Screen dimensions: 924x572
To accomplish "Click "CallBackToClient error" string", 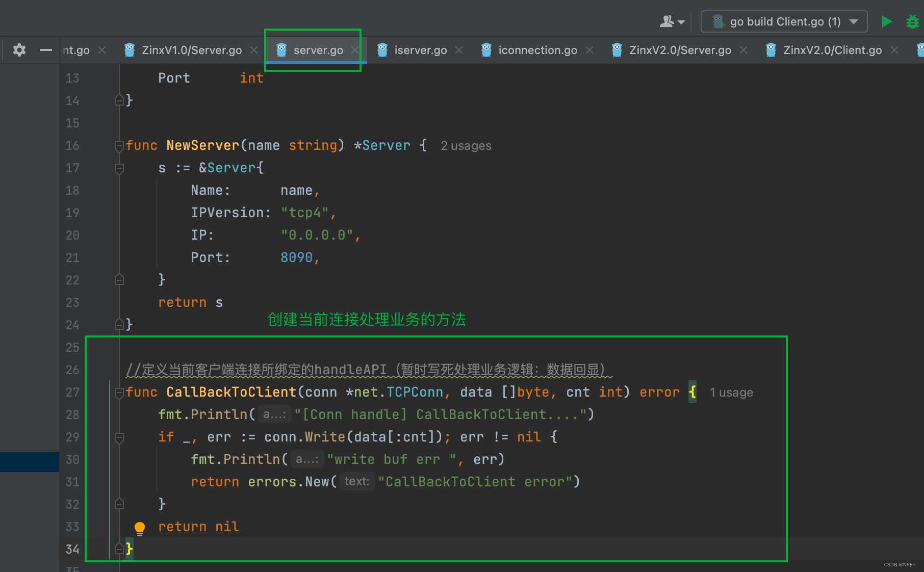I will (x=475, y=482).
